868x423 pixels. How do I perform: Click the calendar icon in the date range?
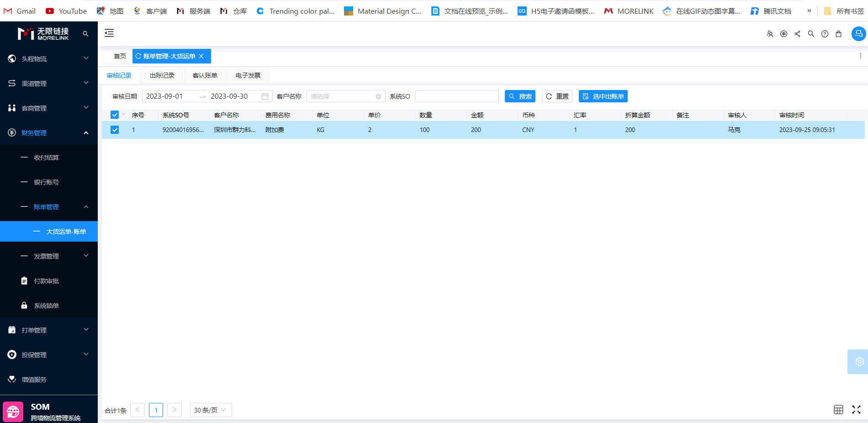point(265,96)
